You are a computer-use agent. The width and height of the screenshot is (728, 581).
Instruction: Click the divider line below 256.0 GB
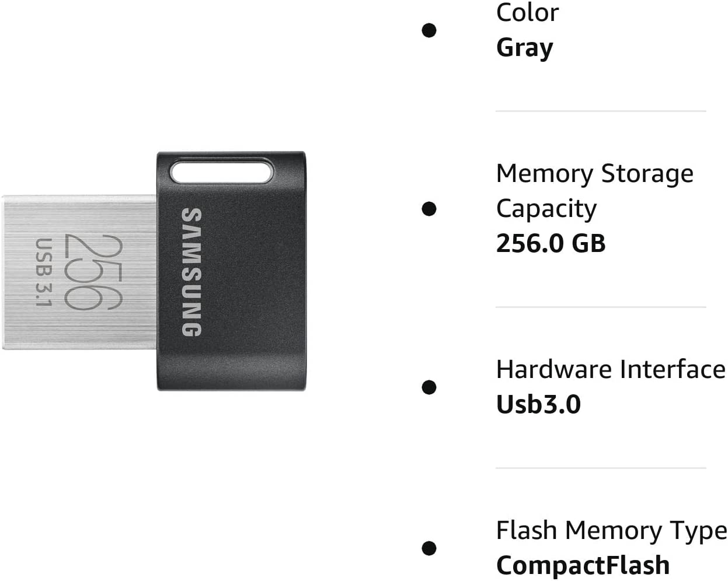pyautogui.click(x=601, y=307)
